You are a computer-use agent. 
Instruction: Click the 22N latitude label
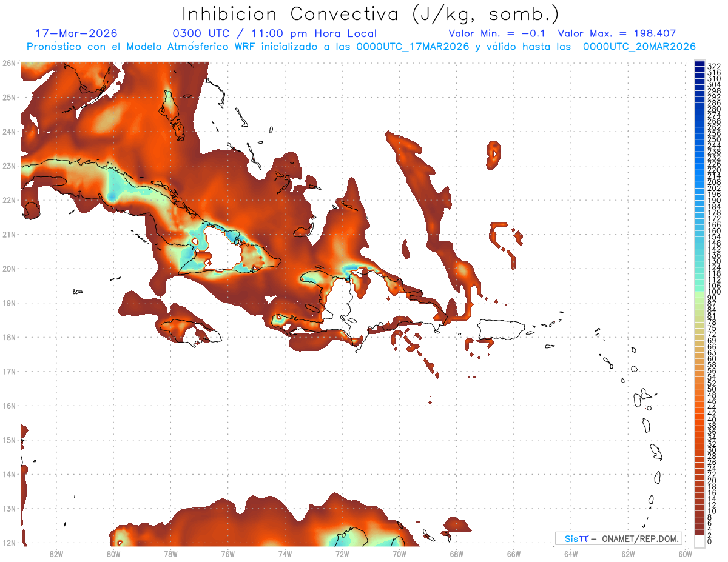[8, 200]
